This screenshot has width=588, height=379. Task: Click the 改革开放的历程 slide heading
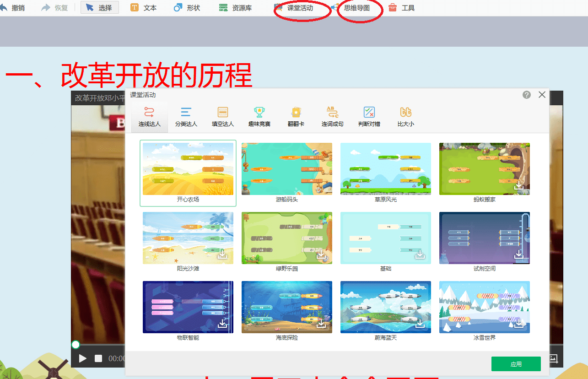(x=156, y=75)
